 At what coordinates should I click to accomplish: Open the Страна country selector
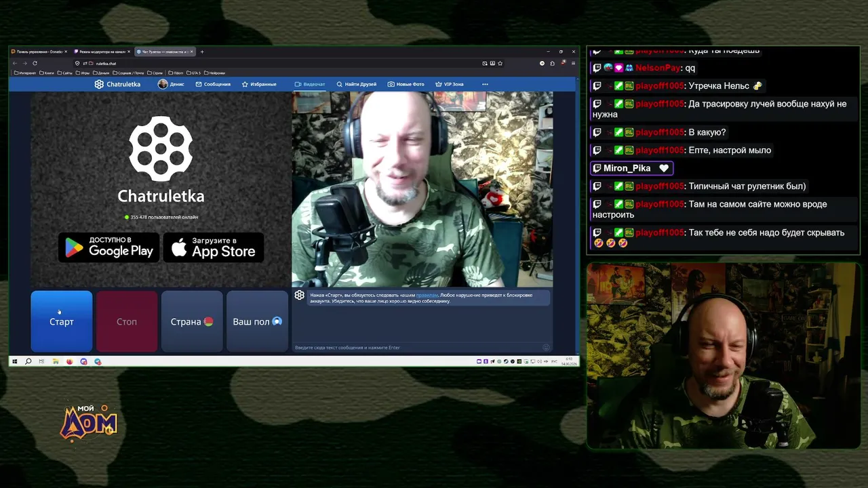pos(192,321)
